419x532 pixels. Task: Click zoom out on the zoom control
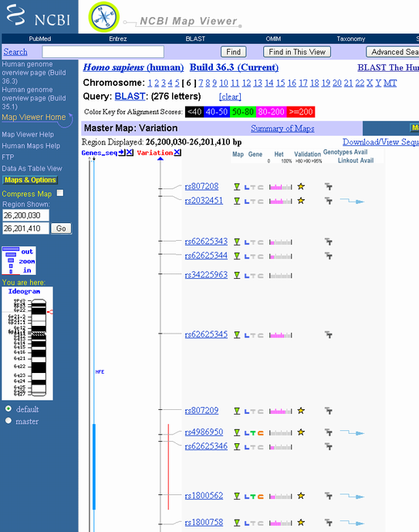click(27, 252)
